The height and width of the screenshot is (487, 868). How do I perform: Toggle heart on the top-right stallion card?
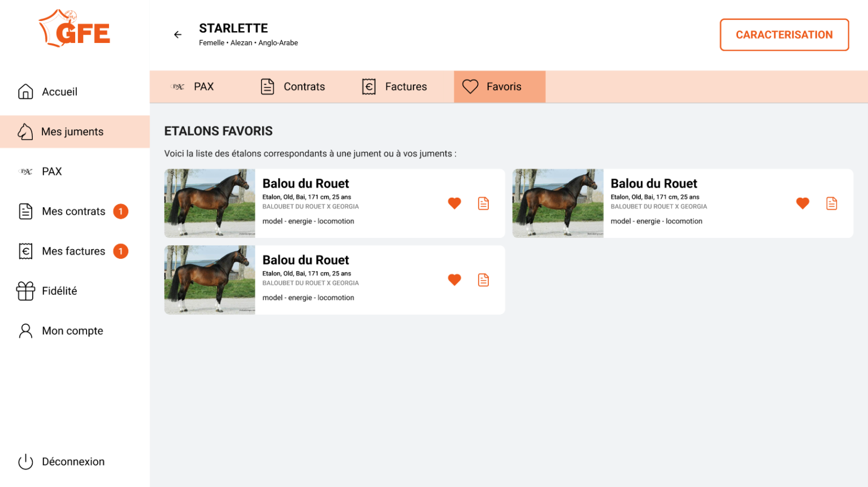[x=802, y=203]
